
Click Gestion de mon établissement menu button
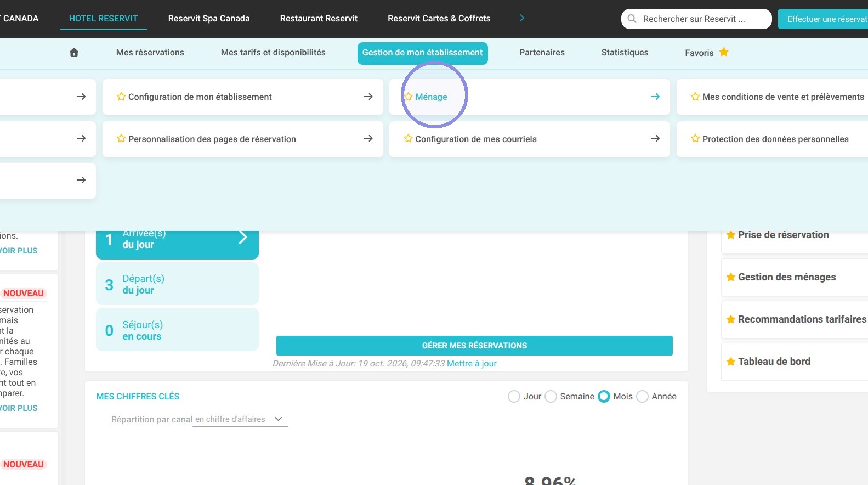pos(423,53)
